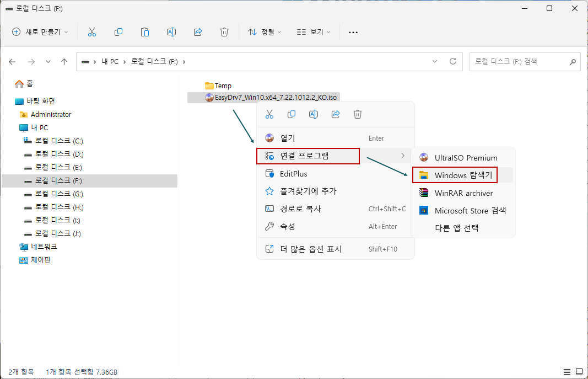Open the 보기 view dropdown
This screenshot has width=588, height=379.
(314, 32)
